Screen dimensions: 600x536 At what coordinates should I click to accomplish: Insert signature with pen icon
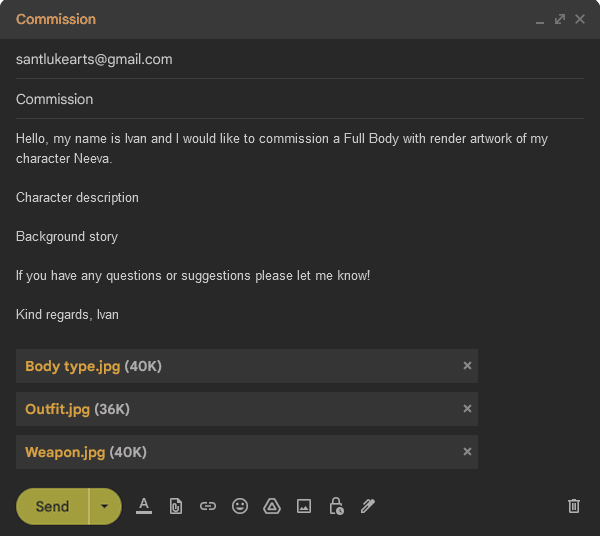click(x=367, y=506)
